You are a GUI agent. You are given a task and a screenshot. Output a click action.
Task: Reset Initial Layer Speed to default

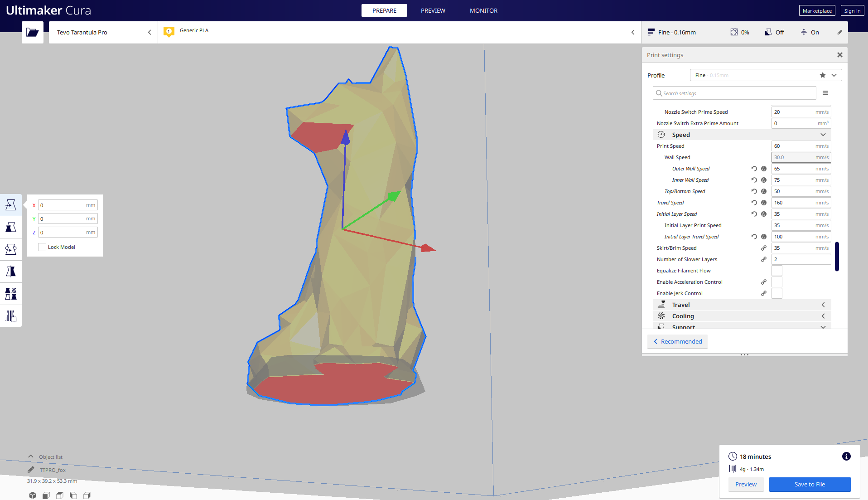click(754, 214)
